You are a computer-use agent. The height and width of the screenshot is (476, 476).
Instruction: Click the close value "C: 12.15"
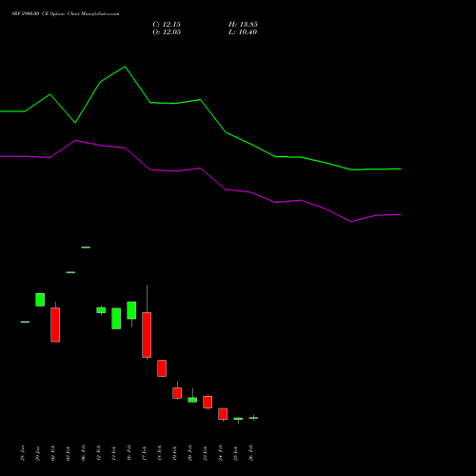click(x=167, y=25)
